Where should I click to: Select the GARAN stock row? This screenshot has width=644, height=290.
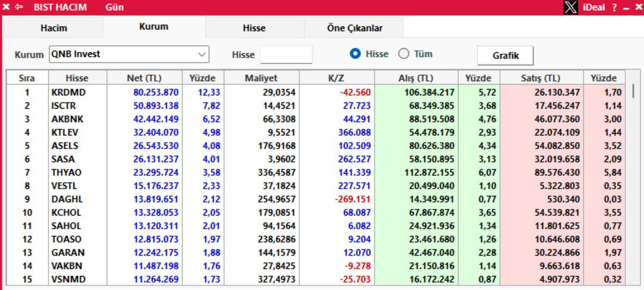[316, 252]
